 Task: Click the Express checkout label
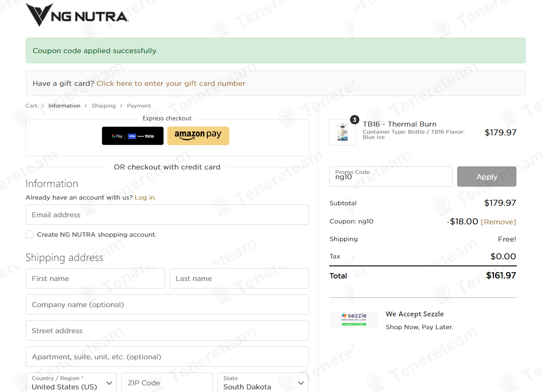coord(167,118)
